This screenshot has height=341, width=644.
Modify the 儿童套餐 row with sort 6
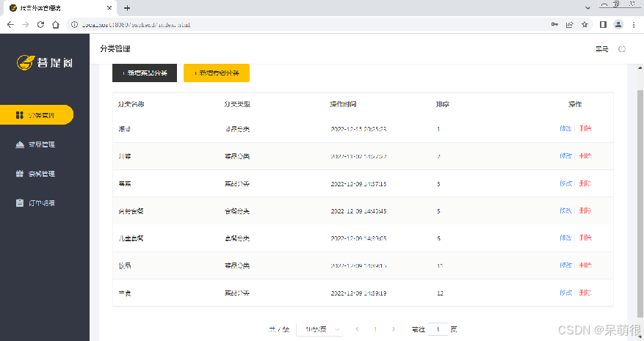click(x=565, y=238)
